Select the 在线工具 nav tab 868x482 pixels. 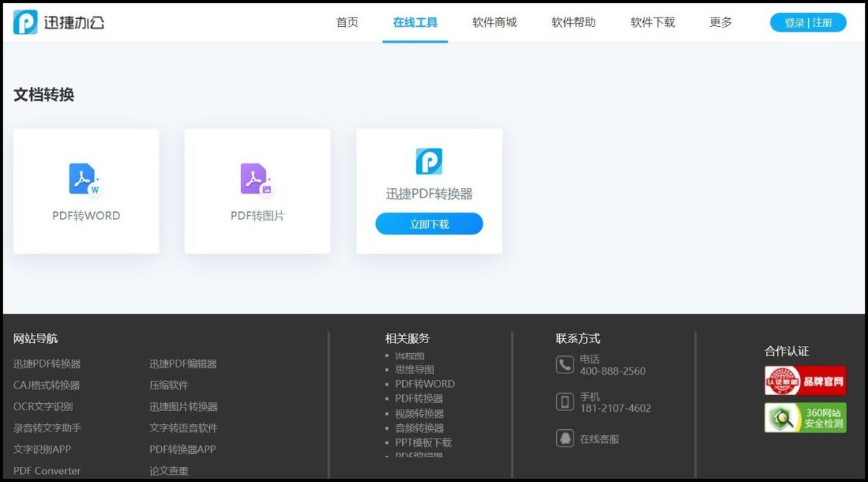tap(415, 22)
